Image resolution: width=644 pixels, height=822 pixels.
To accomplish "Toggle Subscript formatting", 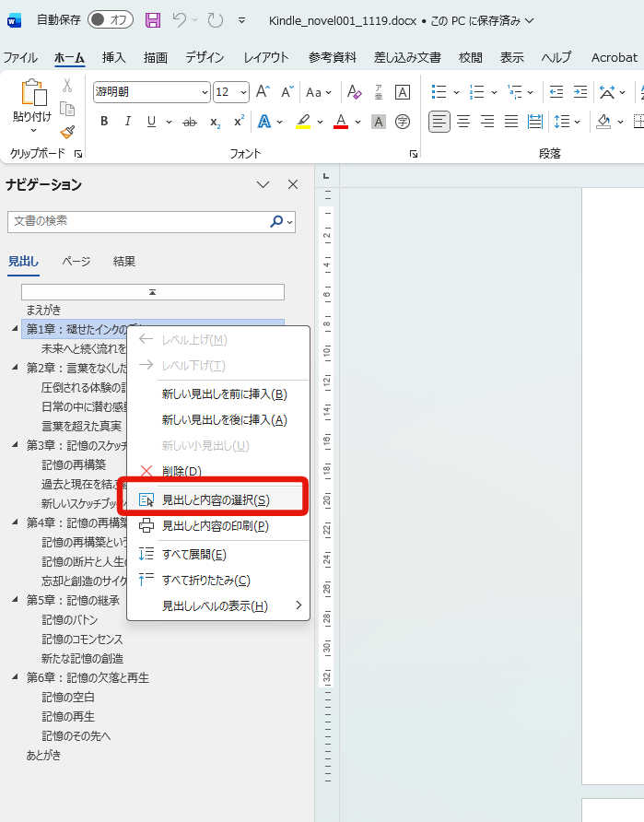I will click(x=215, y=123).
